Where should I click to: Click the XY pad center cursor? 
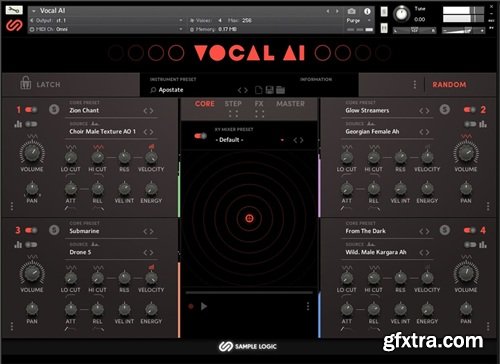coord(249,218)
